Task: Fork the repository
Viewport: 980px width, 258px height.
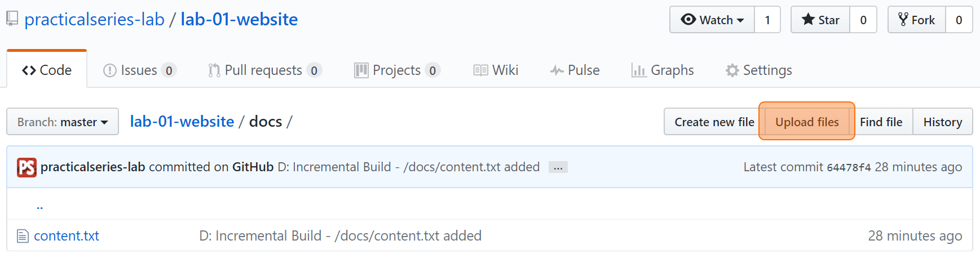Action: coord(917,20)
